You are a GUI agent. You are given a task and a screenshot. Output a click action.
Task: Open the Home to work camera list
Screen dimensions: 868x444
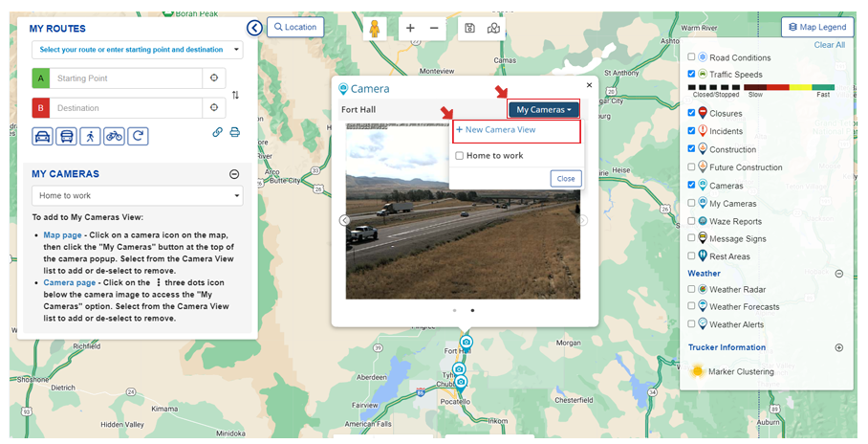click(x=137, y=196)
